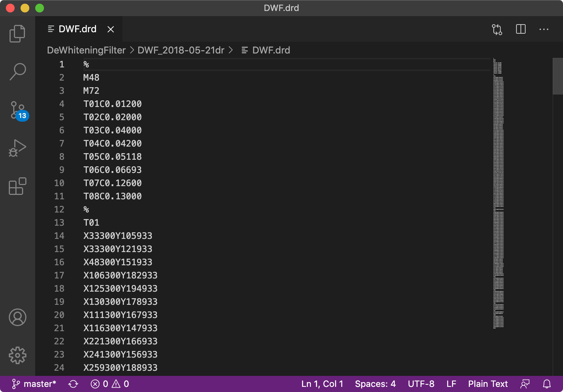This screenshot has width=563, height=392.
Task: Click the yellow minimize window button
Action: (x=25, y=8)
